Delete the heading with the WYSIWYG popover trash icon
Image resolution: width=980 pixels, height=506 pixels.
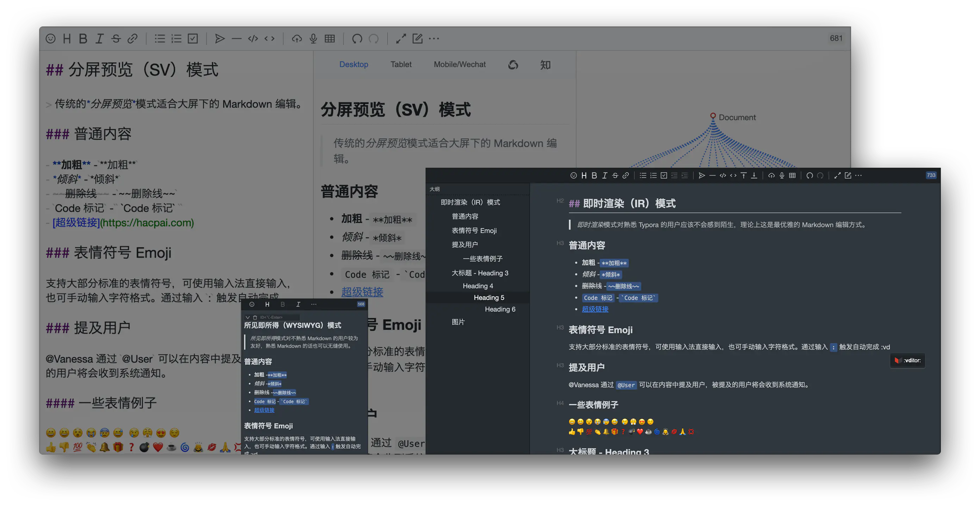(255, 317)
